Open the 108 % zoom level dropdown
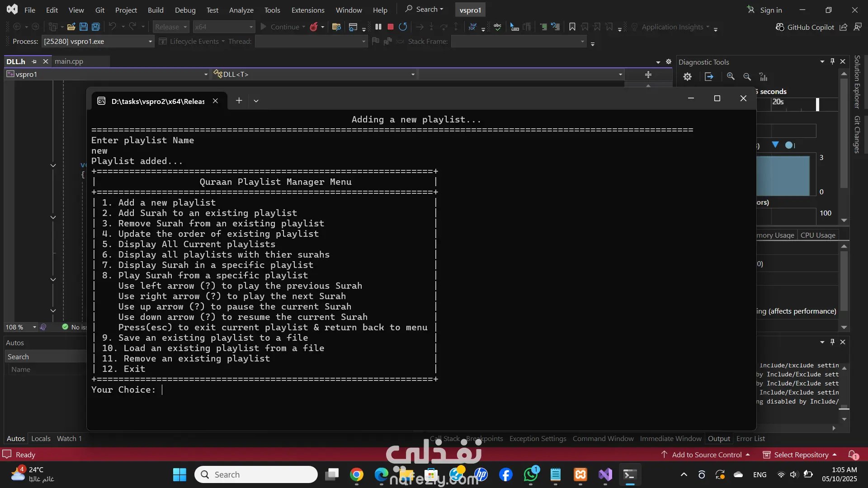 tap(34, 327)
